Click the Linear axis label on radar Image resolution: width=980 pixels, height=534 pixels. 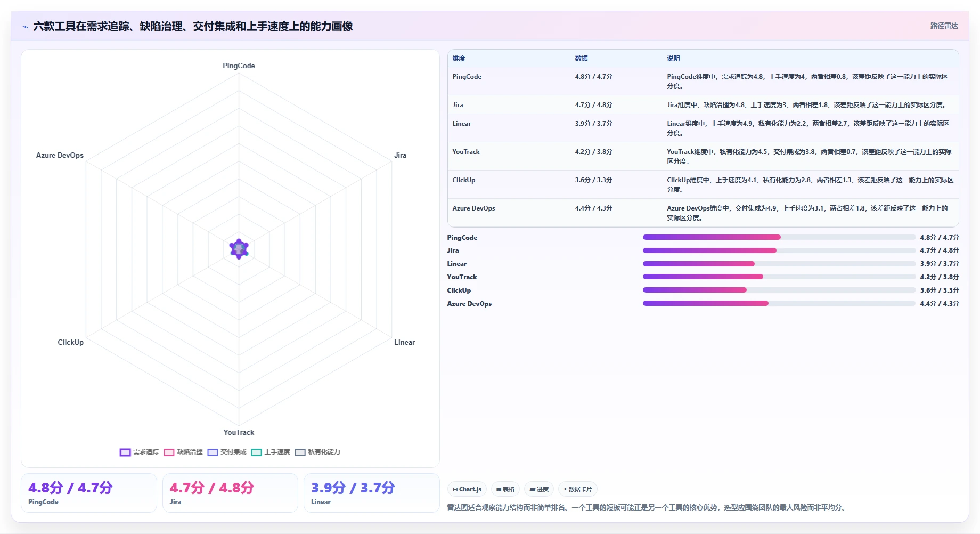click(x=404, y=342)
